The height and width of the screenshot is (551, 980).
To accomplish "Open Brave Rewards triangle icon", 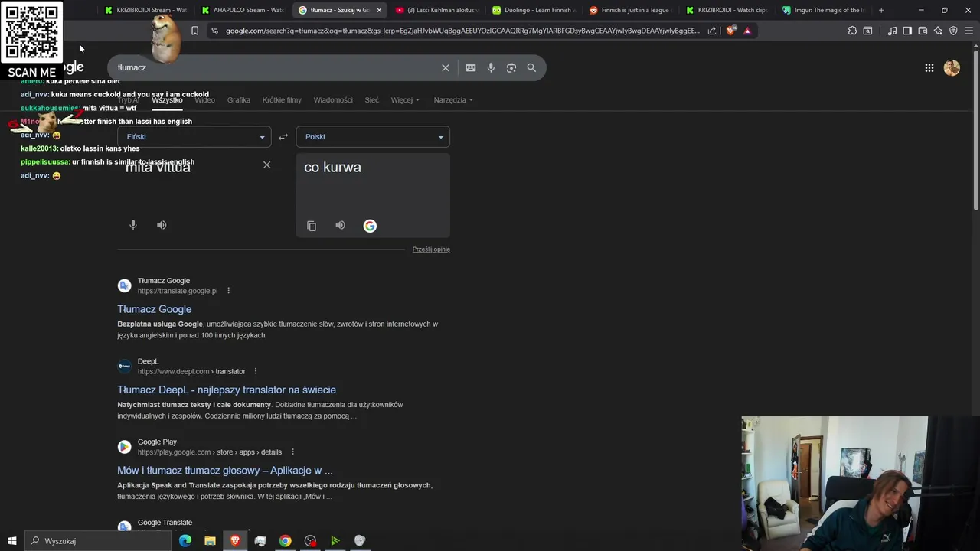I will tap(747, 31).
